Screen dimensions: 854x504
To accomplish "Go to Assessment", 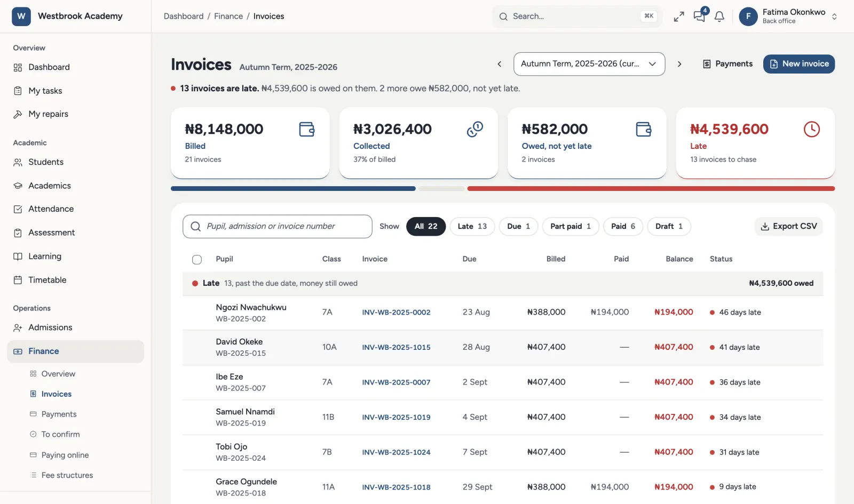I will tap(76, 233).
